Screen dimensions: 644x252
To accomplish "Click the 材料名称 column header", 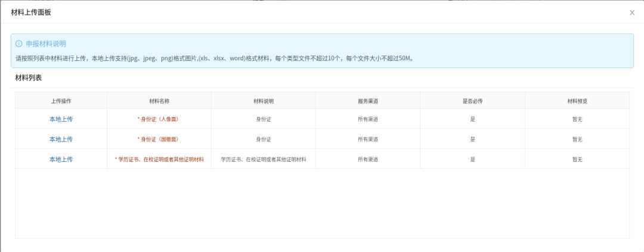I will coord(159,101).
